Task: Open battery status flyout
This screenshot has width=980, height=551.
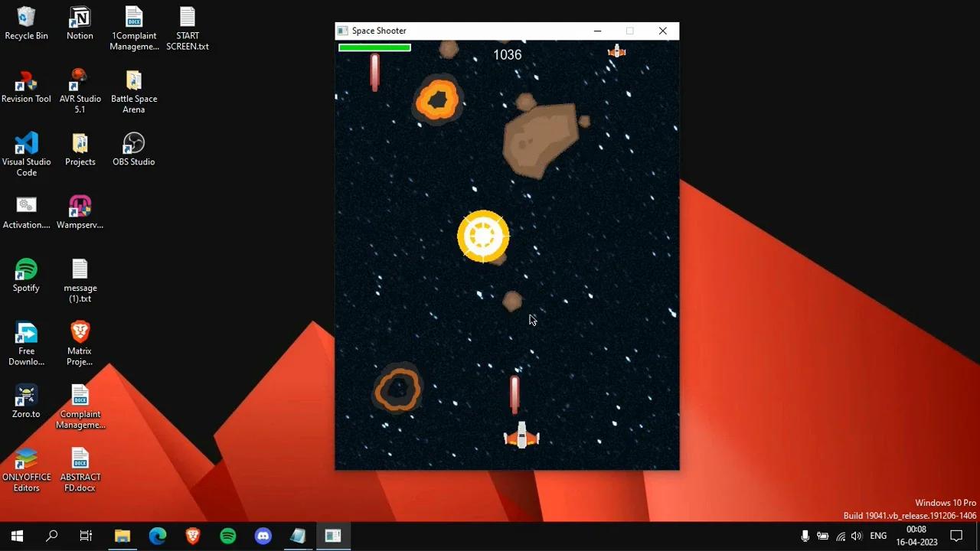Action: coord(823,536)
